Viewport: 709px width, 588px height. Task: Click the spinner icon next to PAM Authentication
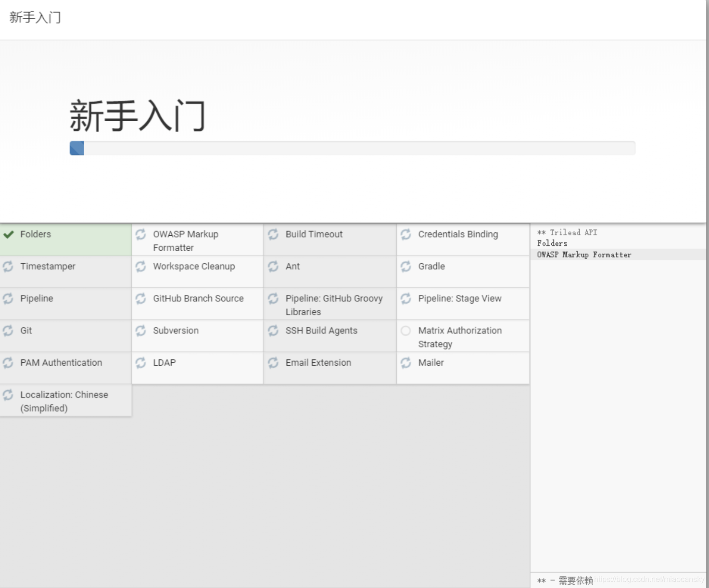8,363
